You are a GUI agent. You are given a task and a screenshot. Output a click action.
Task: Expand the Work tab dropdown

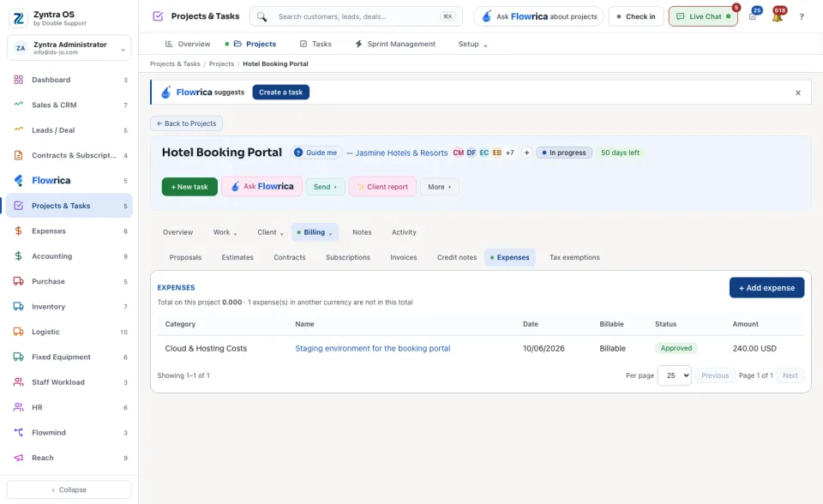[225, 232]
